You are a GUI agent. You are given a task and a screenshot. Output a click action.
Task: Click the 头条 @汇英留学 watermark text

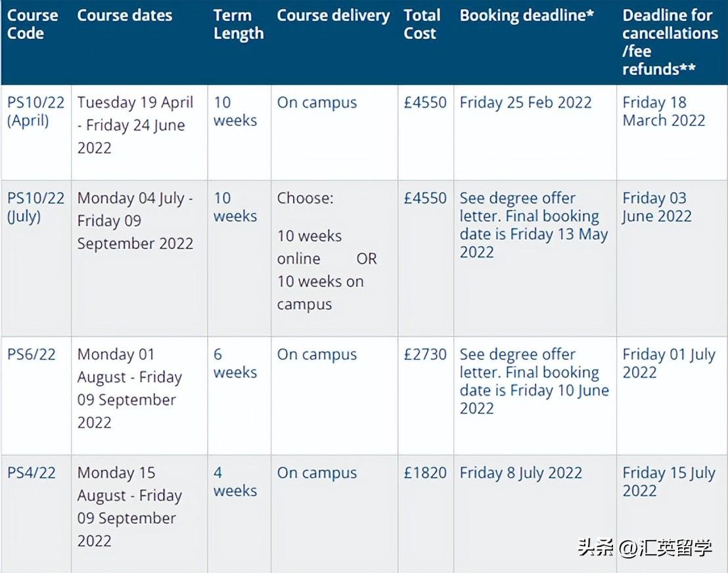pos(645,547)
